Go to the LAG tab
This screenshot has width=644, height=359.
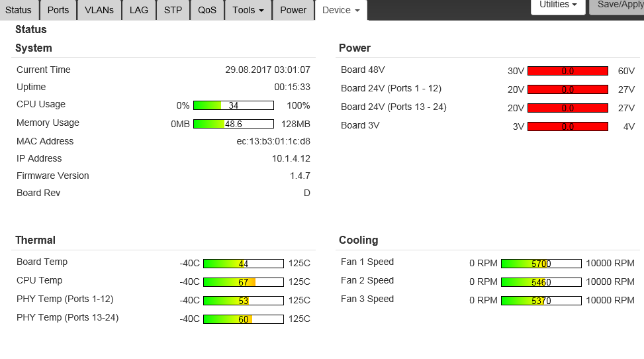139,10
